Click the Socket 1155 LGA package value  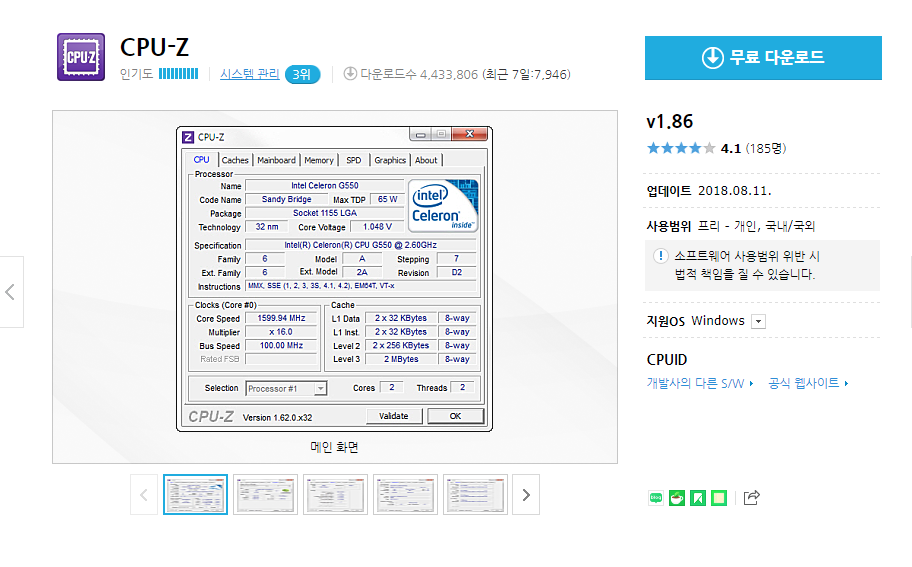[x=325, y=213]
